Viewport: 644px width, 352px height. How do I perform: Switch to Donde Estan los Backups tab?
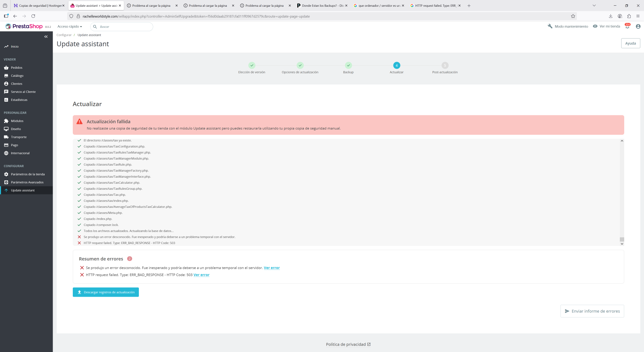pyautogui.click(x=322, y=6)
